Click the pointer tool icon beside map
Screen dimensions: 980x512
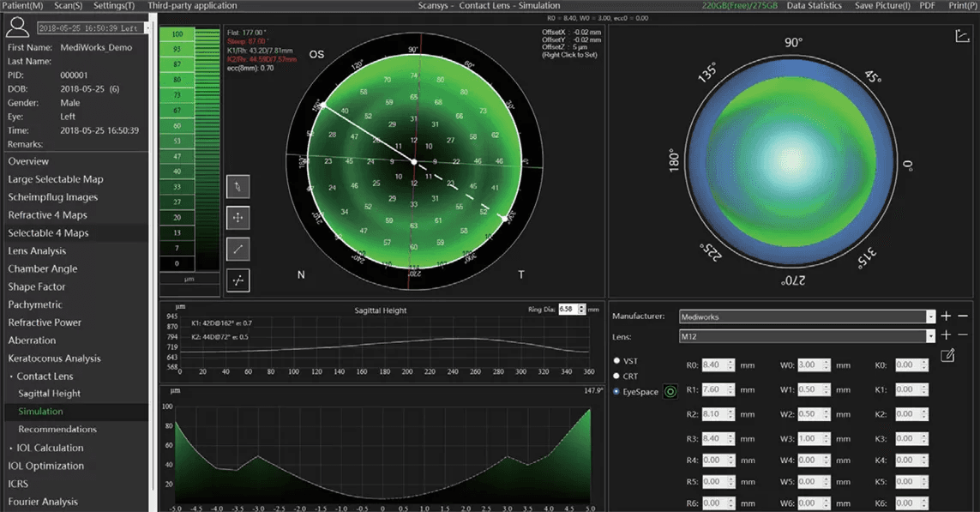(238, 187)
